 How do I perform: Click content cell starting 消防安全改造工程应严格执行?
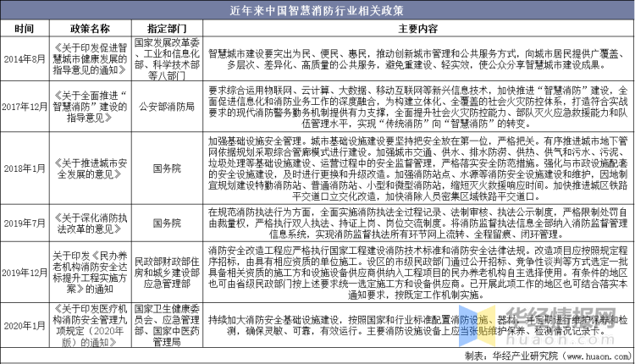(x=418, y=273)
